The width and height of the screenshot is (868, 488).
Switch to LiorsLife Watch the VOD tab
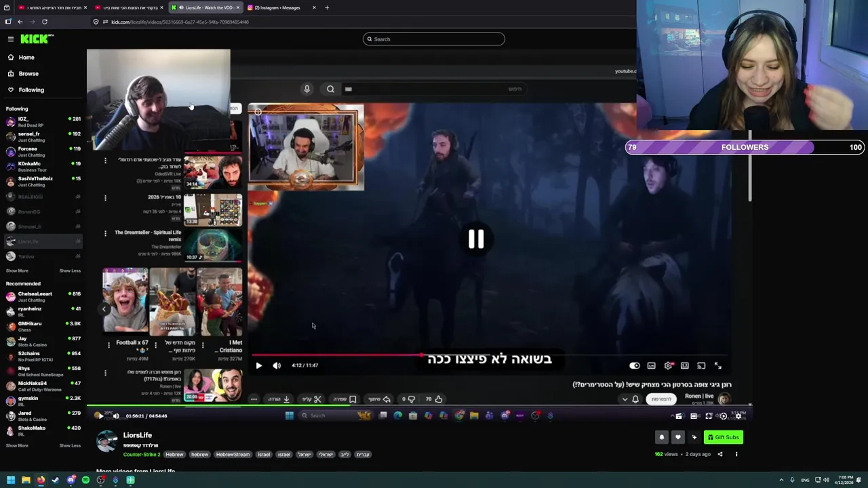pyautogui.click(x=205, y=7)
